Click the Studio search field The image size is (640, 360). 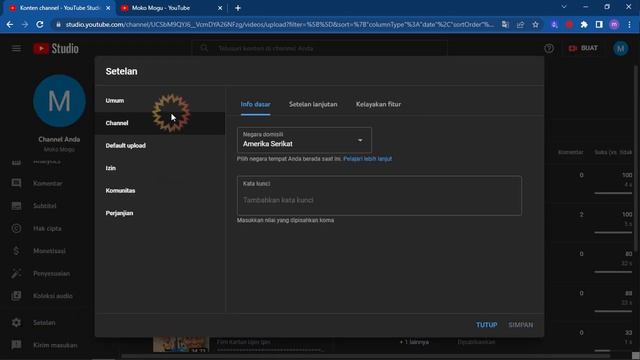pyautogui.click(x=319, y=49)
